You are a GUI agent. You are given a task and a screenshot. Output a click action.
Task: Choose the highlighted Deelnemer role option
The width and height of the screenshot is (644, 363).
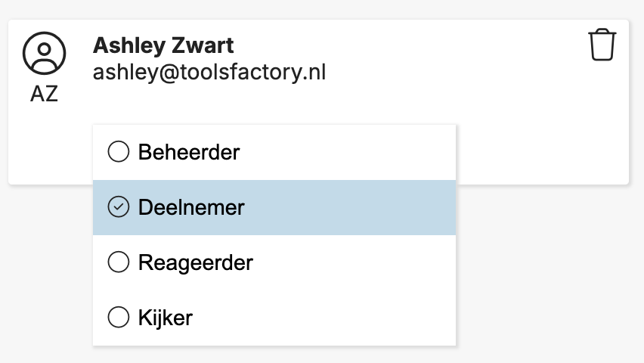(x=274, y=207)
